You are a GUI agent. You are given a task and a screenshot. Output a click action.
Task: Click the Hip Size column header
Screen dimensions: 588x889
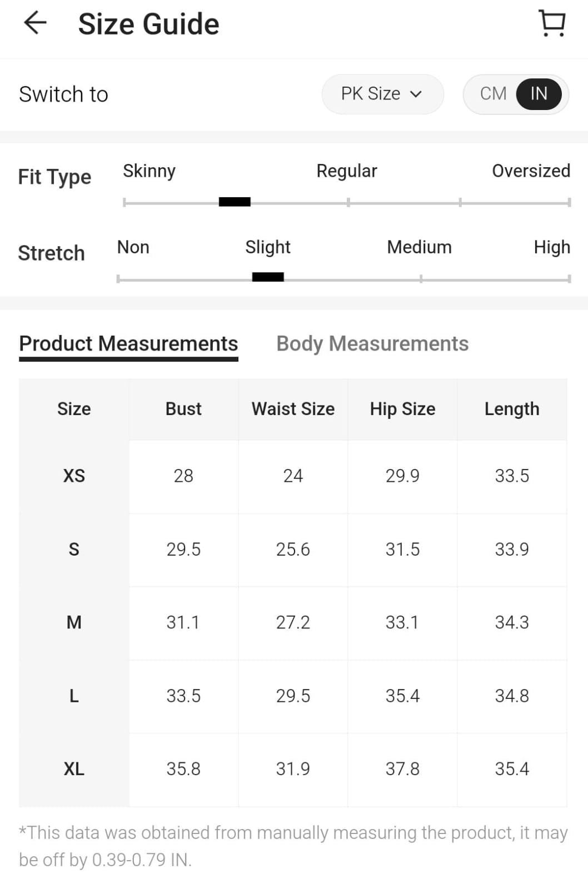coord(402,409)
